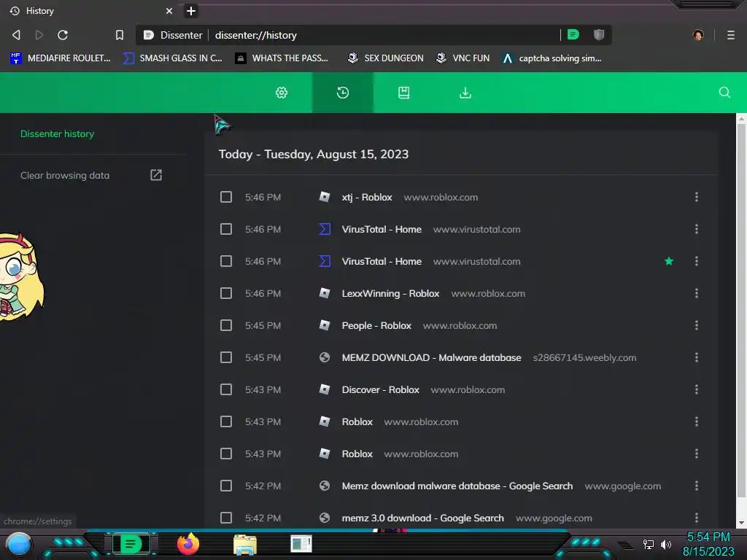The width and height of the screenshot is (747, 560).
Task: Click the volume speaker tray icon
Action: coord(665,544)
